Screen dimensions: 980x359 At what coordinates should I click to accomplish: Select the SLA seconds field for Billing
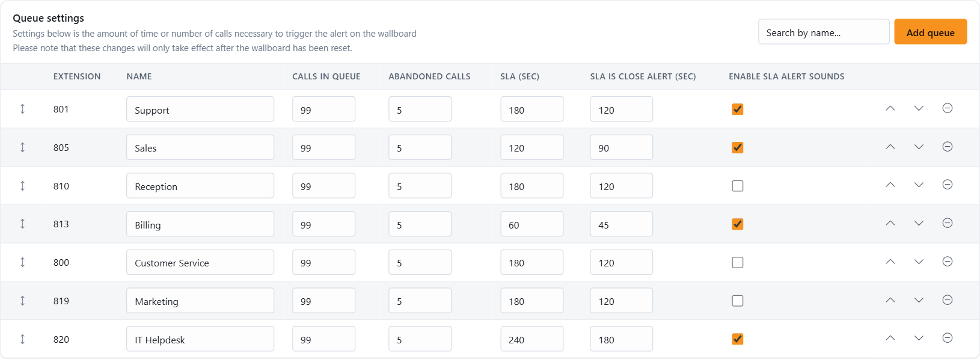pyautogui.click(x=532, y=224)
